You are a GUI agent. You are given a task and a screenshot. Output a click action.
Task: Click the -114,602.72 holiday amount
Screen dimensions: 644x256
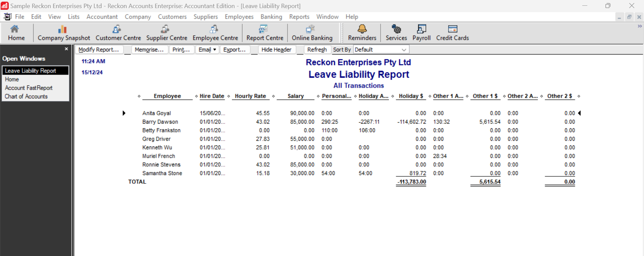[x=412, y=122]
